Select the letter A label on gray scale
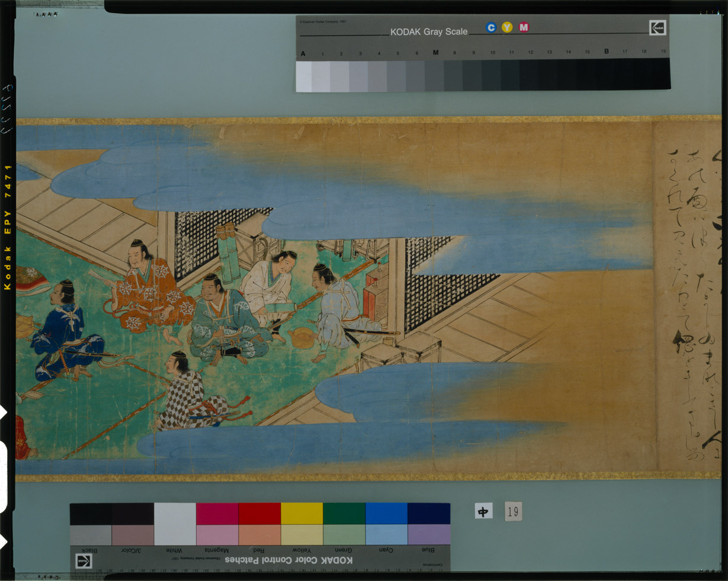 pyautogui.click(x=303, y=53)
